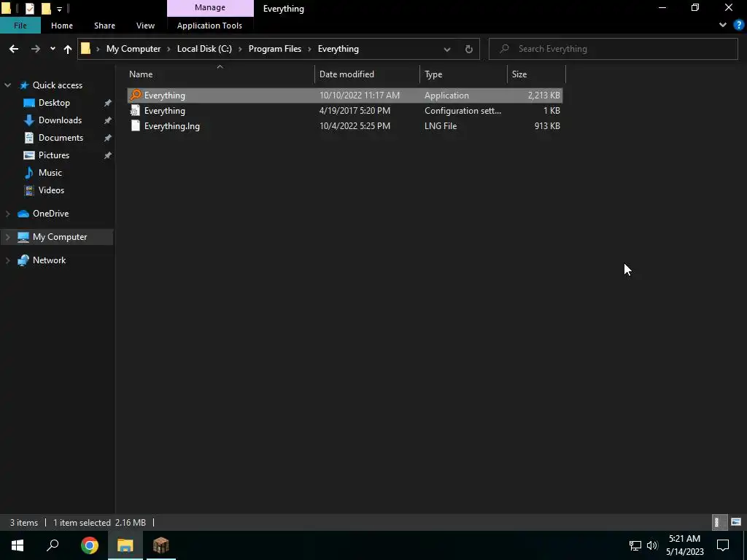Select the Everything configuration settings file icon
747x560 pixels.
[135, 111]
